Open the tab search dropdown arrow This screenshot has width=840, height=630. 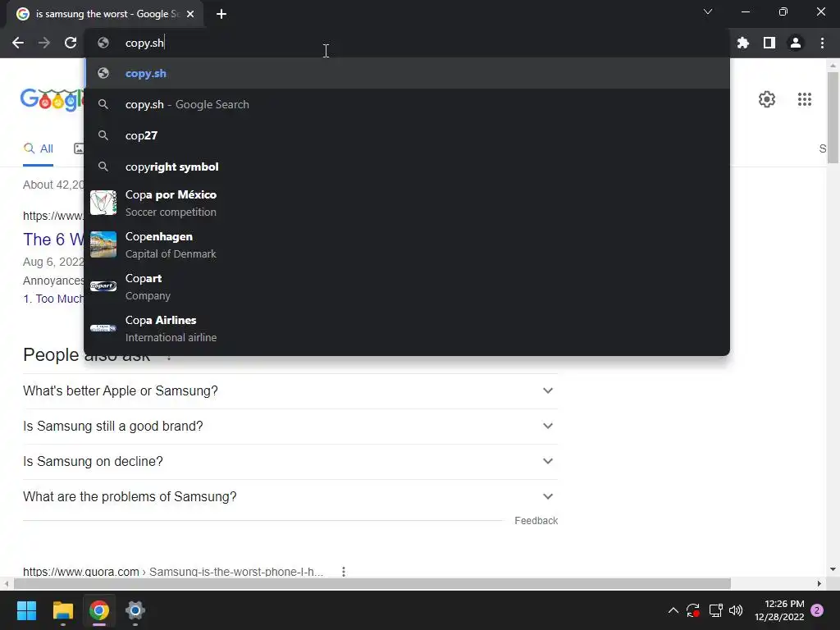coord(708,11)
